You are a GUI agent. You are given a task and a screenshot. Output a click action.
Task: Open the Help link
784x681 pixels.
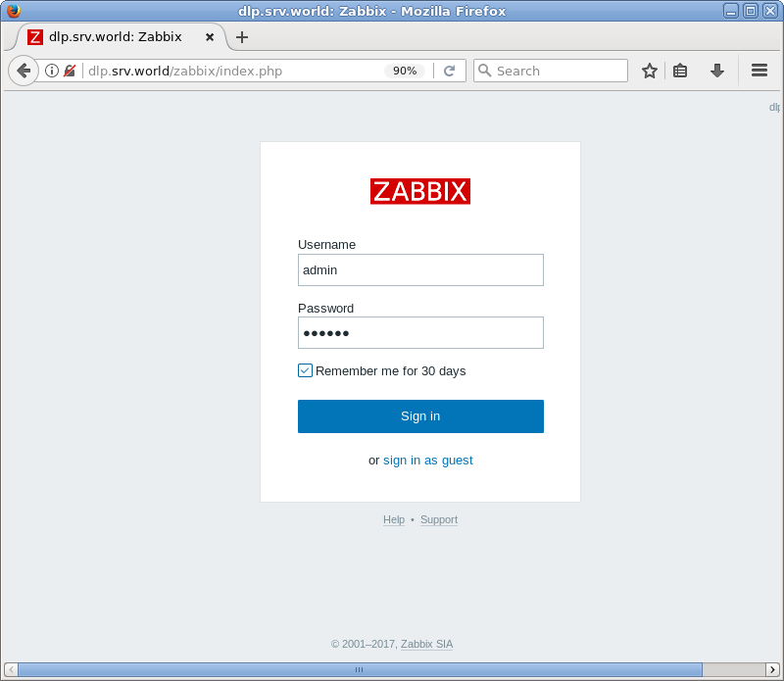[x=394, y=519]
